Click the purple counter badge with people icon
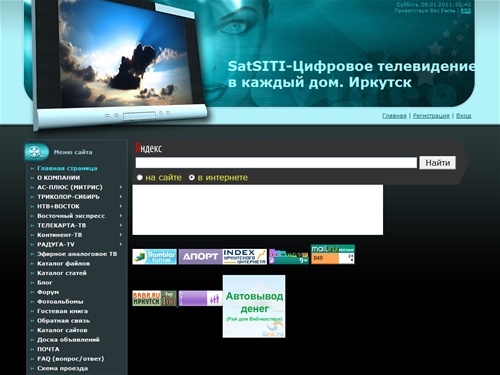Viewport: 500px width, 375px height. (x=200, y=298)
